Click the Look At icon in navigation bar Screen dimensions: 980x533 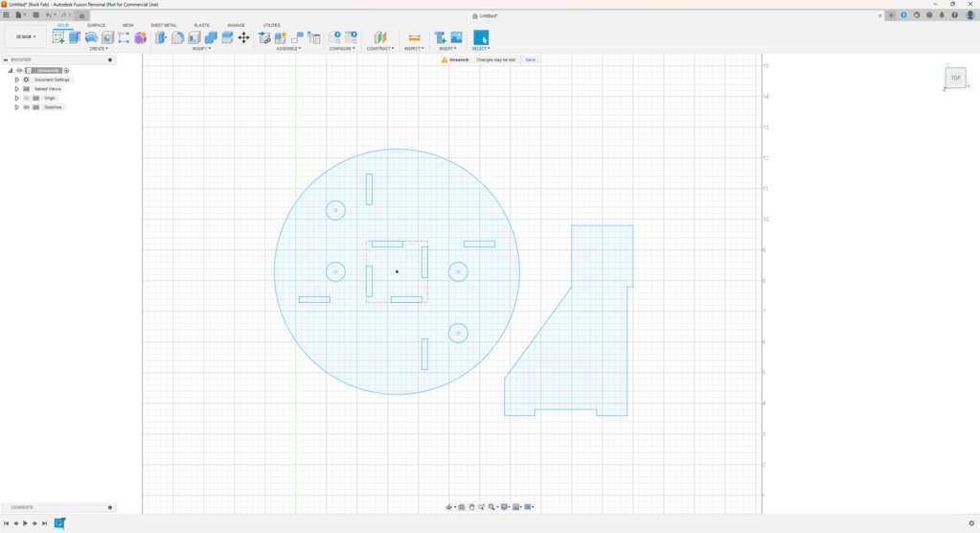(x=462, y=507)
